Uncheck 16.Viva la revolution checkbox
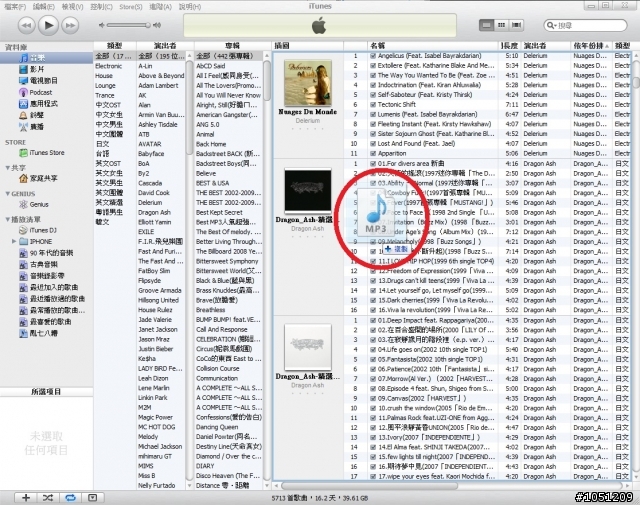Screen dimensions: 640x505 (x=373, y=310)
